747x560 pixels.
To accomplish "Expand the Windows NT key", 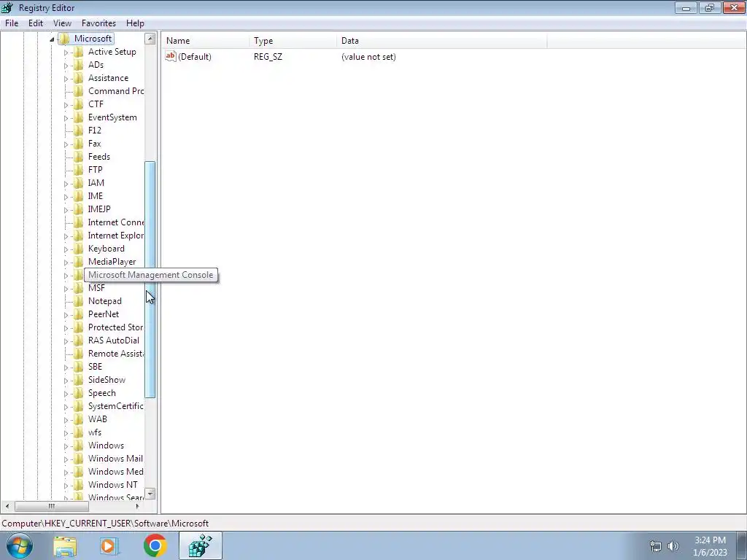I will pos(66,485).
